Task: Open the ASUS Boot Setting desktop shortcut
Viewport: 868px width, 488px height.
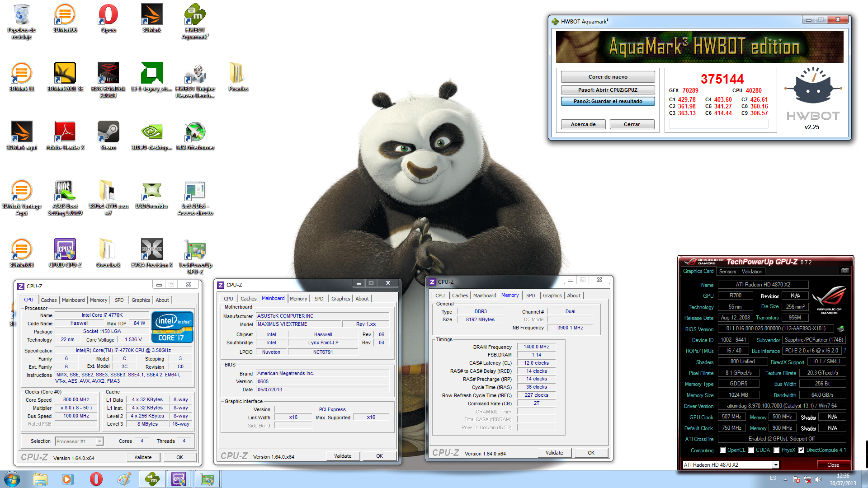Action: (x=65, y=198)
